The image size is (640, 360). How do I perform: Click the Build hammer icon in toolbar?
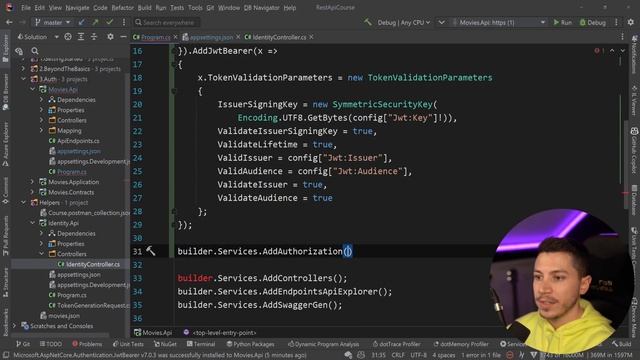tap(368, 22)
